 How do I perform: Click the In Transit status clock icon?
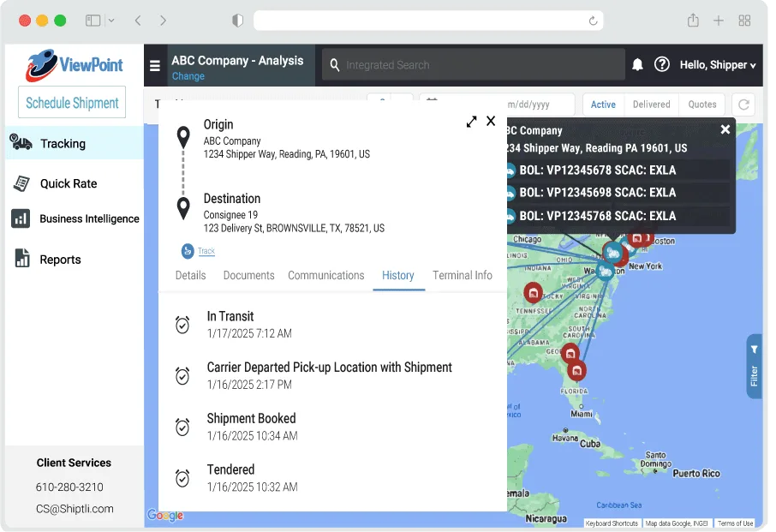point(182,325)
